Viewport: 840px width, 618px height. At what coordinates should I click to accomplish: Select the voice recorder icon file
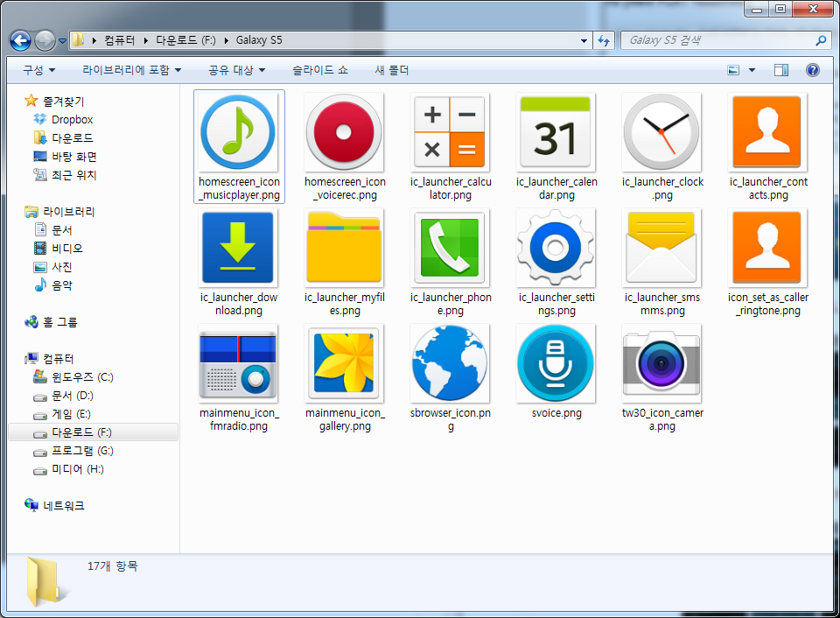point(344,133)
